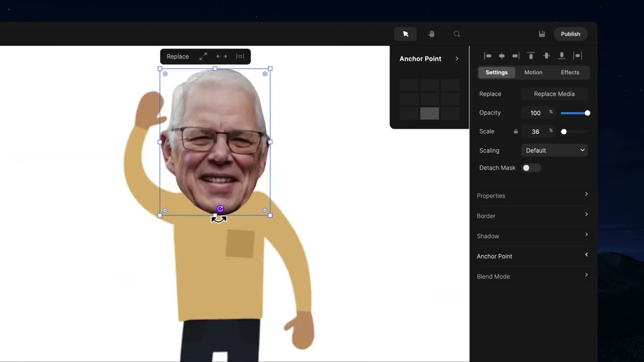The width and height of the screenshot is (644, 362).
Task: Switch to the Effects tab
Action: pyautogui.click(x=570, y=72)
